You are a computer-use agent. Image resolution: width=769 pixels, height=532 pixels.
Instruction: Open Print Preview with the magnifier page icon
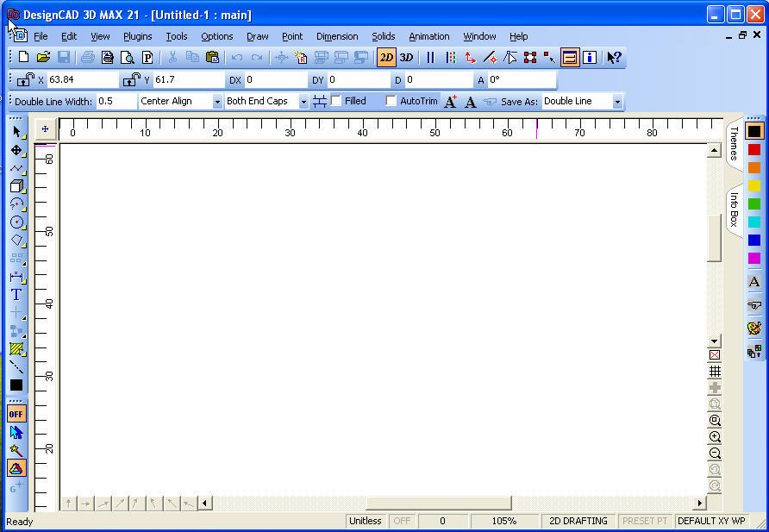127,58
